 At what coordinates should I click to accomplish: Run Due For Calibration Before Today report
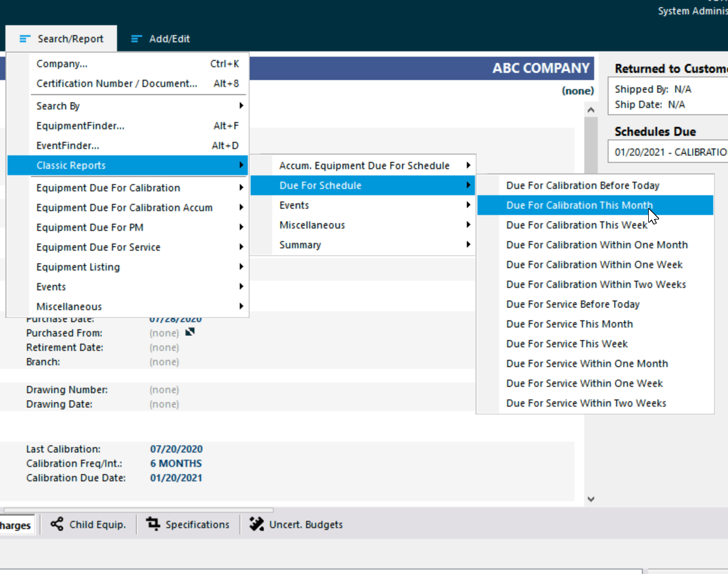coord(595,185)
